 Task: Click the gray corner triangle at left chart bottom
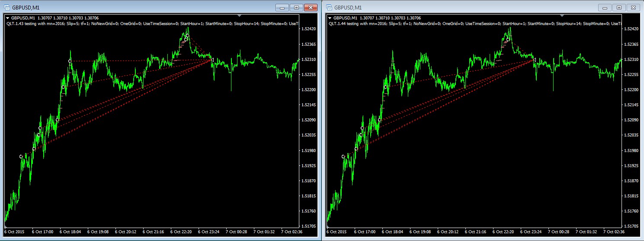click(6, 226)
